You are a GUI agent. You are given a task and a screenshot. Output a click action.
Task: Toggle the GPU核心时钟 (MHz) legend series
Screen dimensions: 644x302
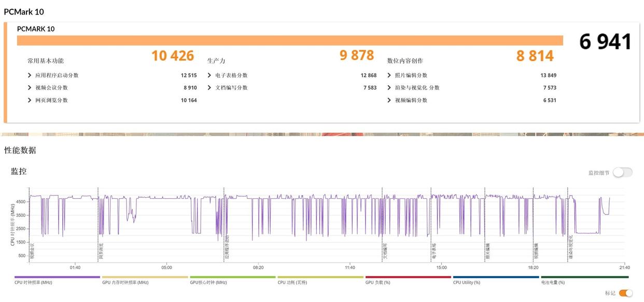[232, 280]
